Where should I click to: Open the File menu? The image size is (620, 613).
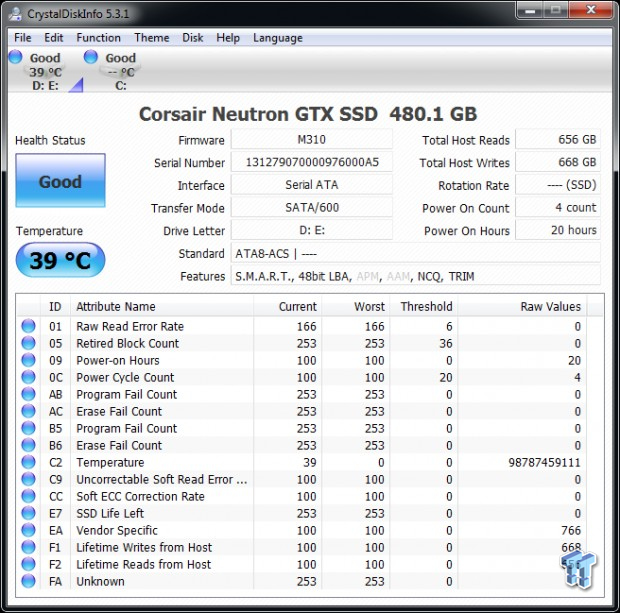coord(23,38)
